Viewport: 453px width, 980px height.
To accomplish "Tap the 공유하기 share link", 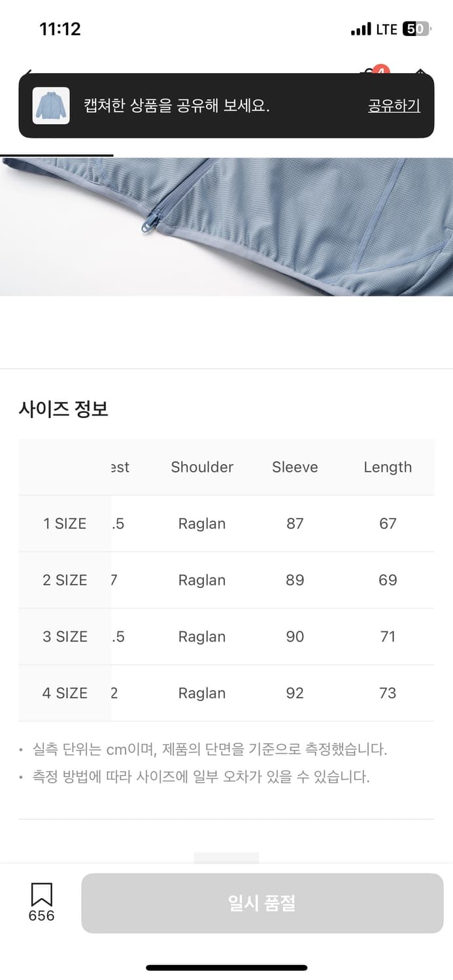I will click(394, 106).
